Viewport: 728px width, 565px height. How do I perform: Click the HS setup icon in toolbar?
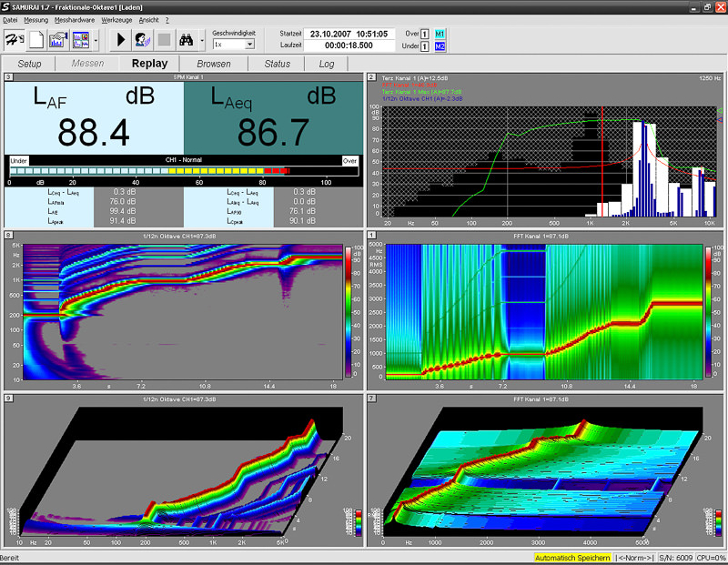point(15,40)
